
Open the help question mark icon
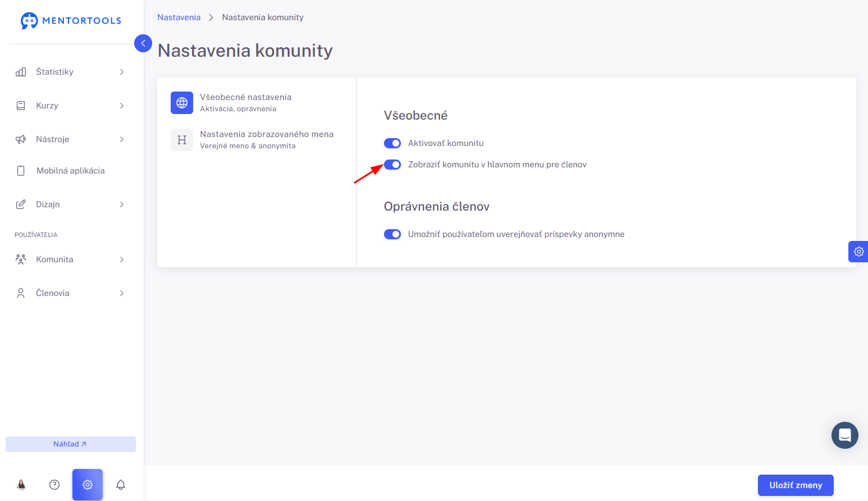tap(54, 485)
